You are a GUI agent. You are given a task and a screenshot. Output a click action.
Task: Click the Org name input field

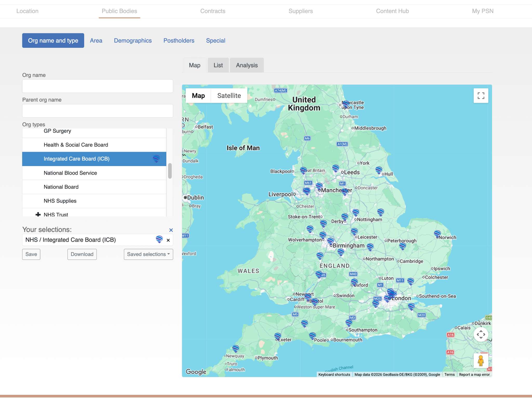click(x=98, y=86)
